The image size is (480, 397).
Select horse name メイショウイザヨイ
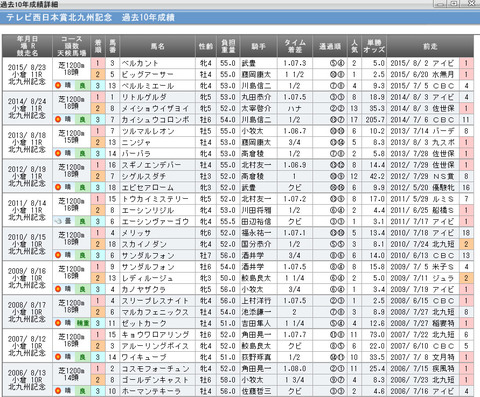click(x=155, y=108)
